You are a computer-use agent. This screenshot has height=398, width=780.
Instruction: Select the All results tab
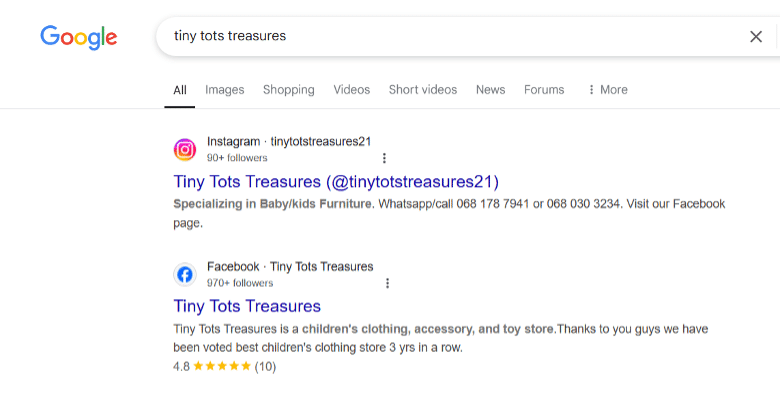tap(180, 90)
